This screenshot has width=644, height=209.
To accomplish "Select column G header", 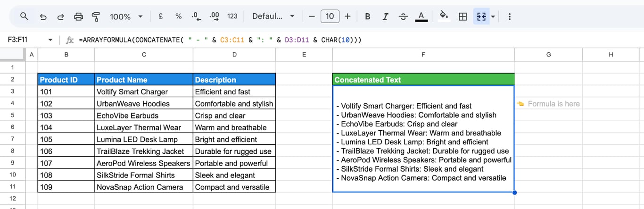I will click(548, 55).
